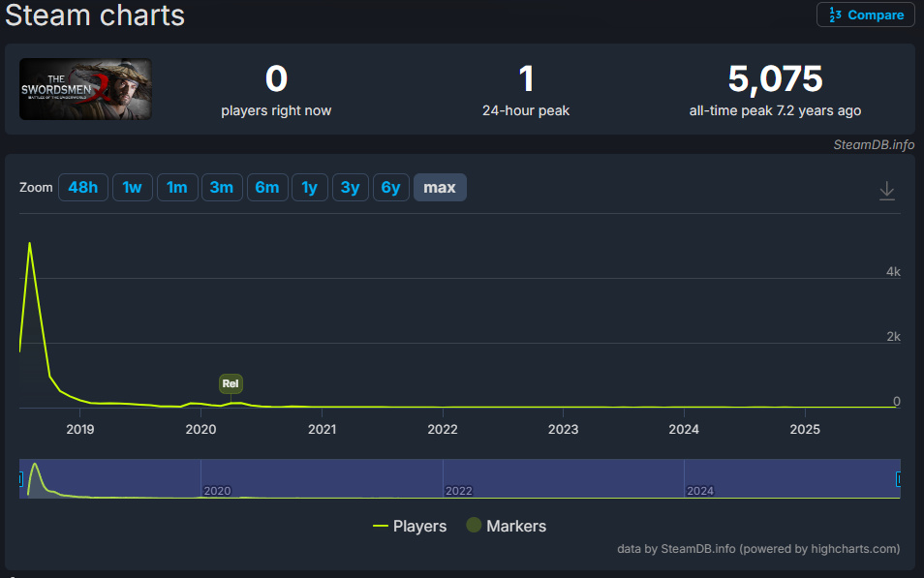This screenshot has width=924, height=578.
Task: Click the players right now label
Action: (276, 110)
